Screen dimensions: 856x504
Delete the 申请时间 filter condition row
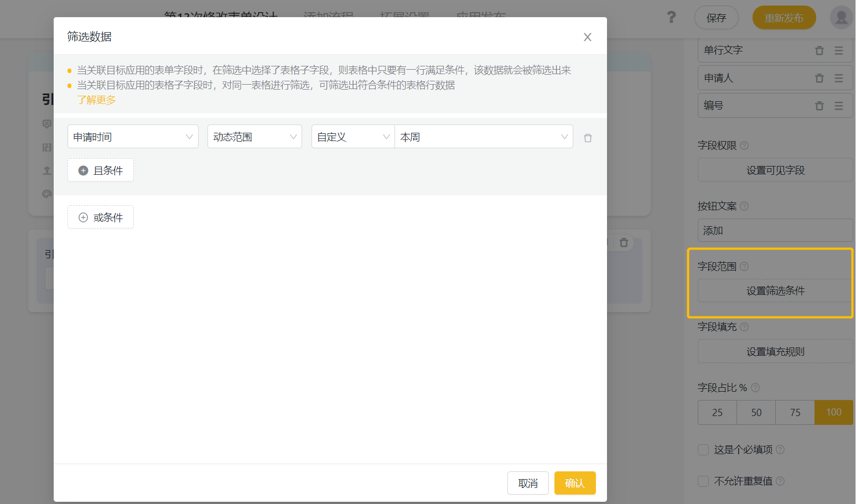pyautogui.click(x=588, y=138)
